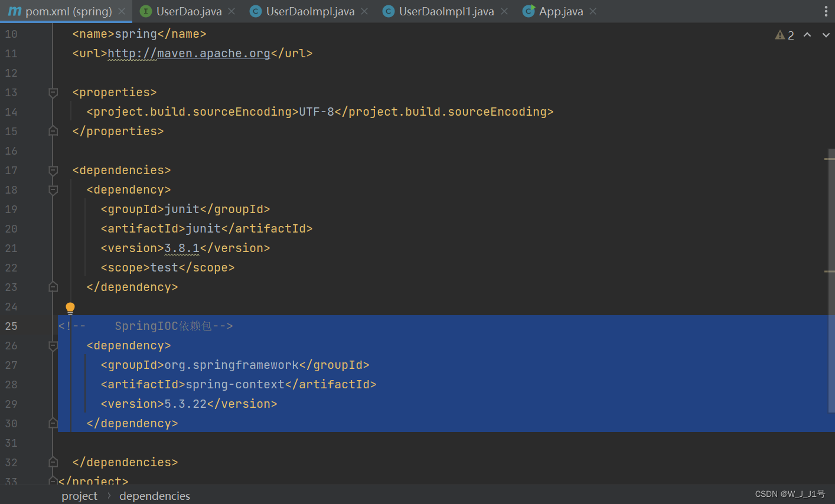
Task: Collapse the junit dependency at line 18
Action: 53,189
